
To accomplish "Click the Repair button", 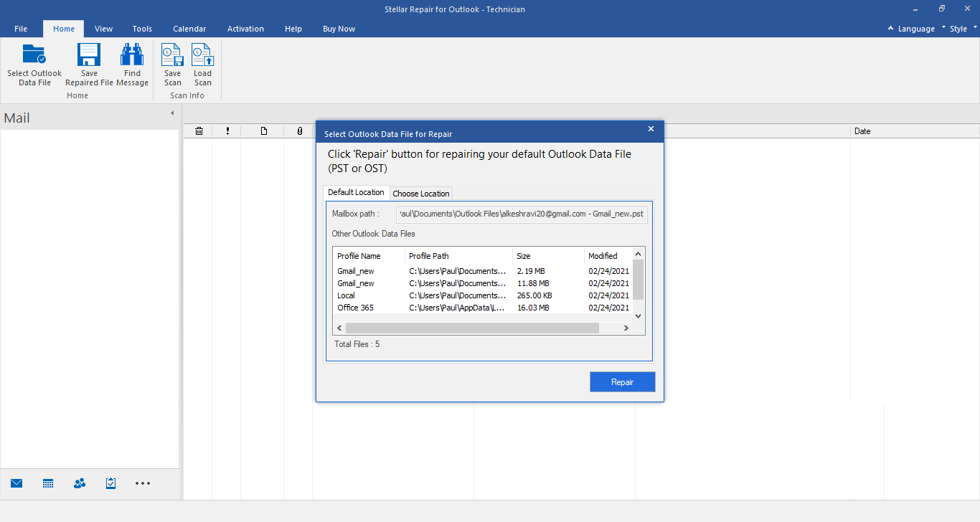I will tap(622, 381).
